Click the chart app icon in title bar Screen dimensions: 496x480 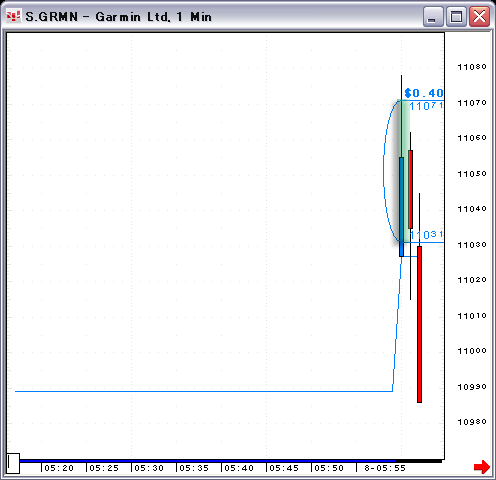(14, 16)
